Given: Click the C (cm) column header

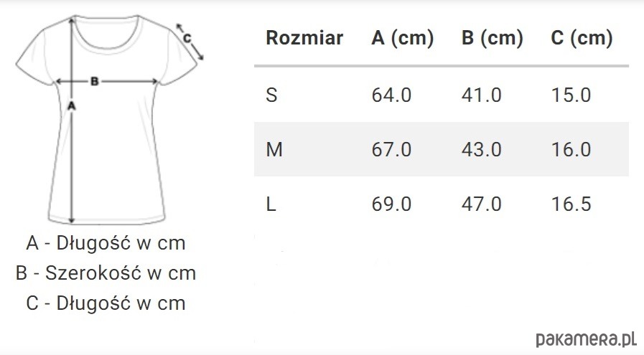Looking at the screenshot, I should point(582,38).
